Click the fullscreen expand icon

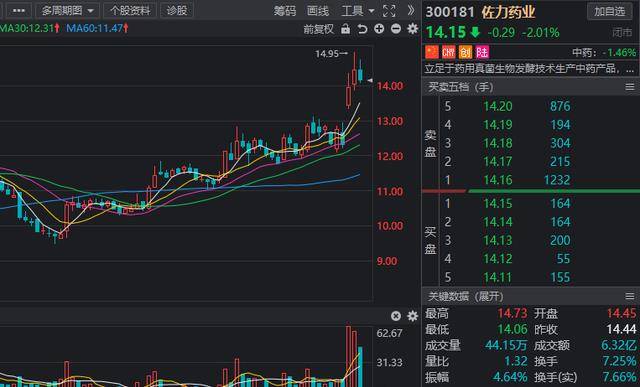[389, 11]
